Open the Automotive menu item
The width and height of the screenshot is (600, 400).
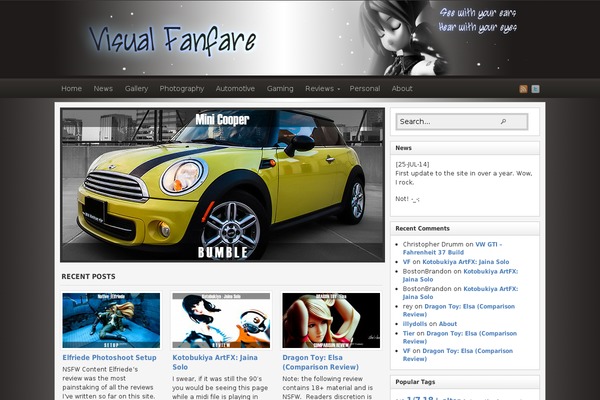click(235, 88)
